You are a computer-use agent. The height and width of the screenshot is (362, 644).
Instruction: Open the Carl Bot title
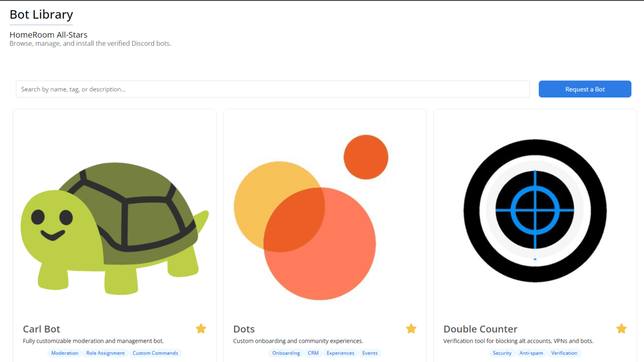42,329
